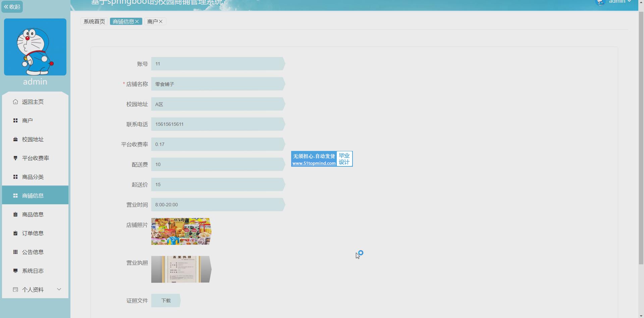Viewport: 644px width, 318px height.
Task: Click the top-right user avatar icon
Action: coord(600,2)
